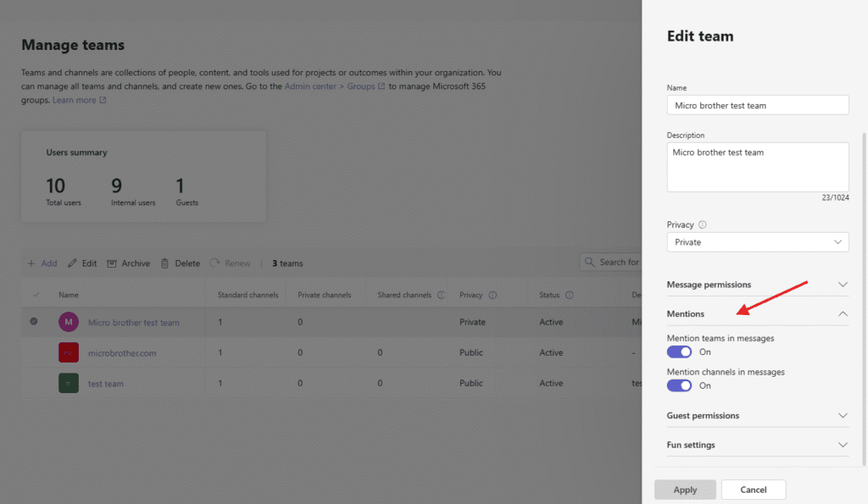Click the info icon next to Privacy label

point(703,225)
